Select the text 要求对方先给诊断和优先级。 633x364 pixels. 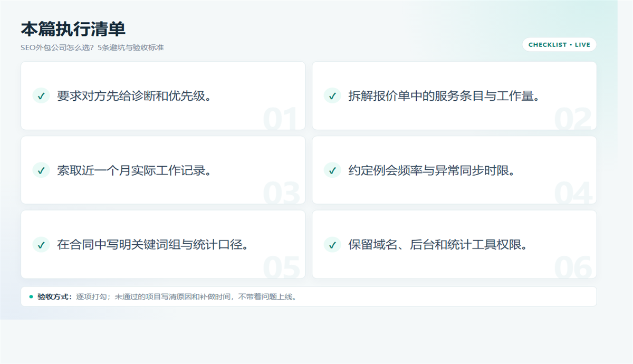[135, 96]
